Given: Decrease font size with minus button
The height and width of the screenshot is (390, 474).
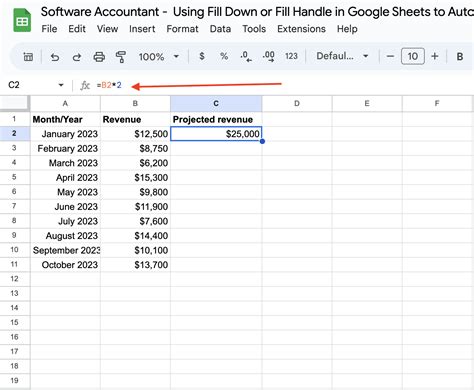Looking at the screenshot, I should pyautogui.click(x=390, y=56).
